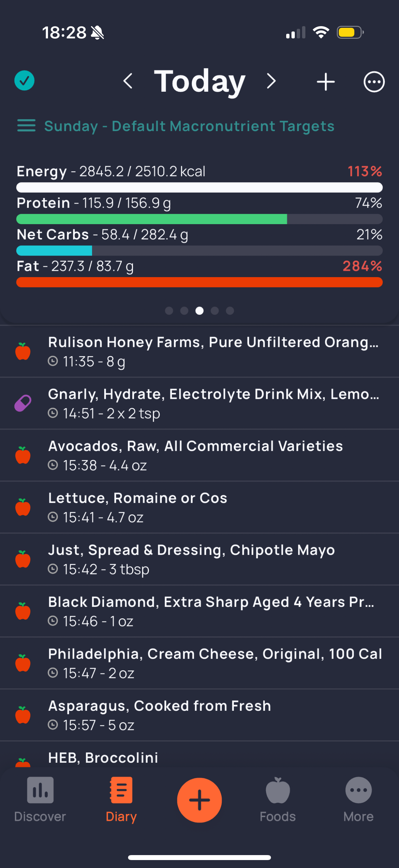Tap the Diary notebook icon

point(121,791)
